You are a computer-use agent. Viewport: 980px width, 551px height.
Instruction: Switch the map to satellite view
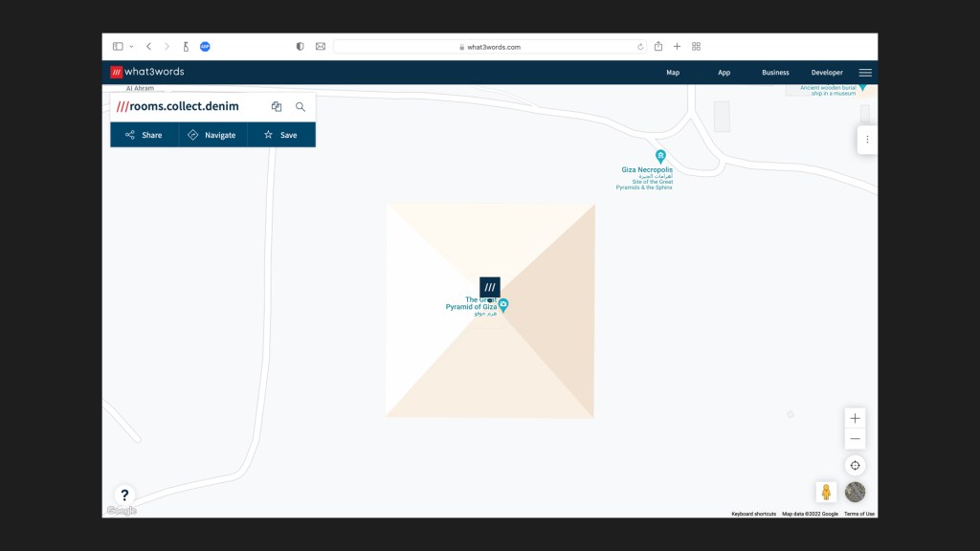click(x=855, y=492)
